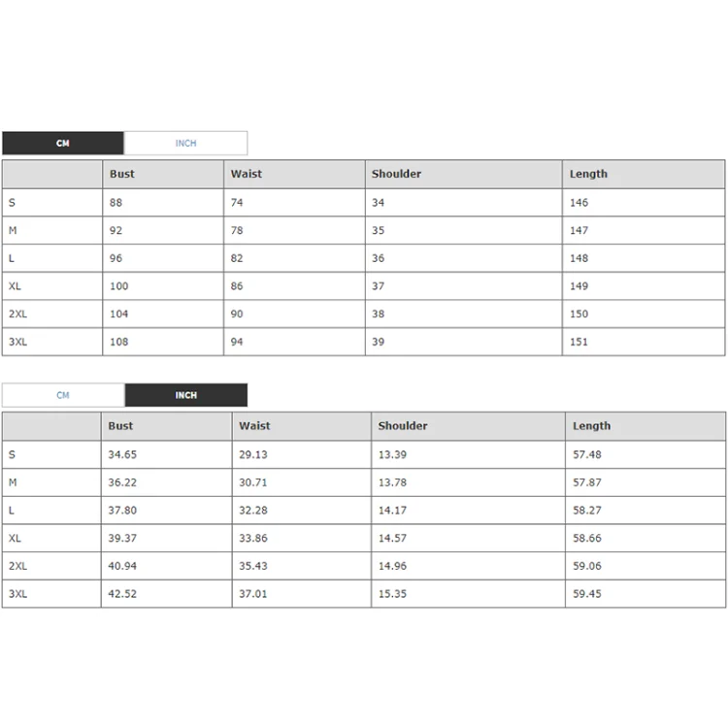The image size is (728, 728).
Task: Click the length cell showing 59.45
Action: [586, 594]
